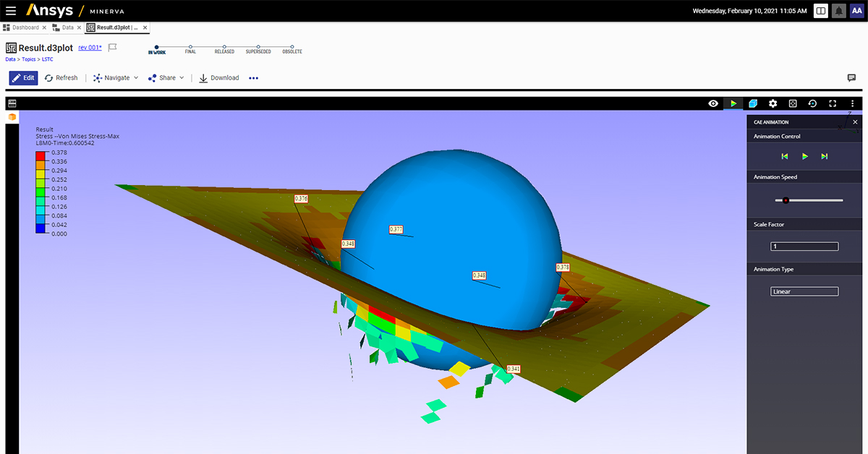Open the CAE animation panel via play icon
The width and height of the screenshot is (868, 454).
pyautogui.click(x=733, y=103)
